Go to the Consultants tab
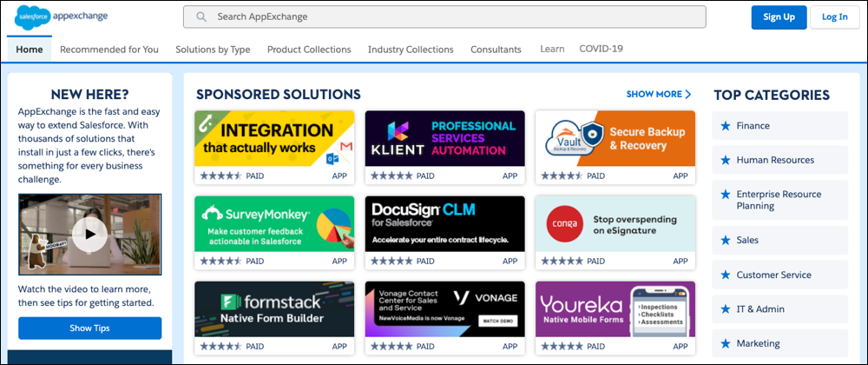 coord(496,50)
